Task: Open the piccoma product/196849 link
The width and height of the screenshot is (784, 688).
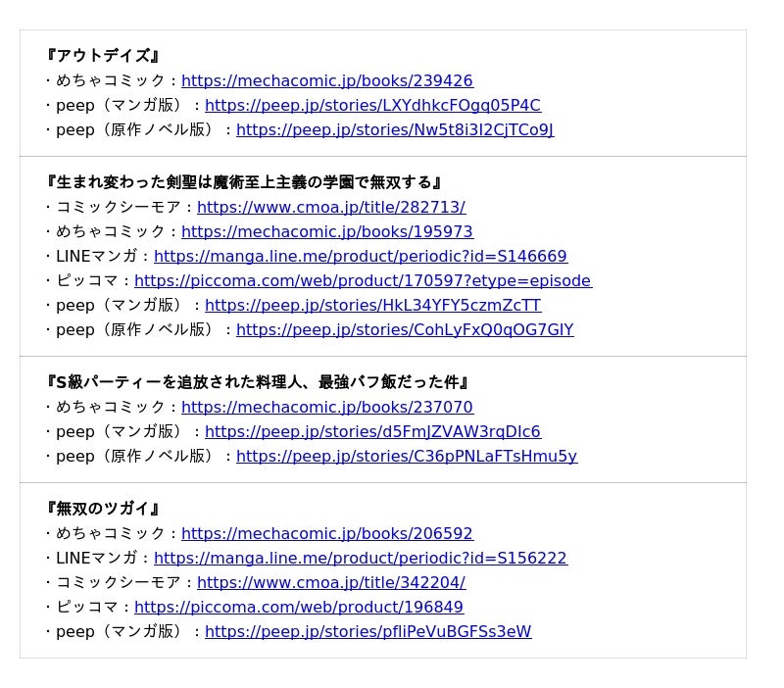Action: coord(299,608)
